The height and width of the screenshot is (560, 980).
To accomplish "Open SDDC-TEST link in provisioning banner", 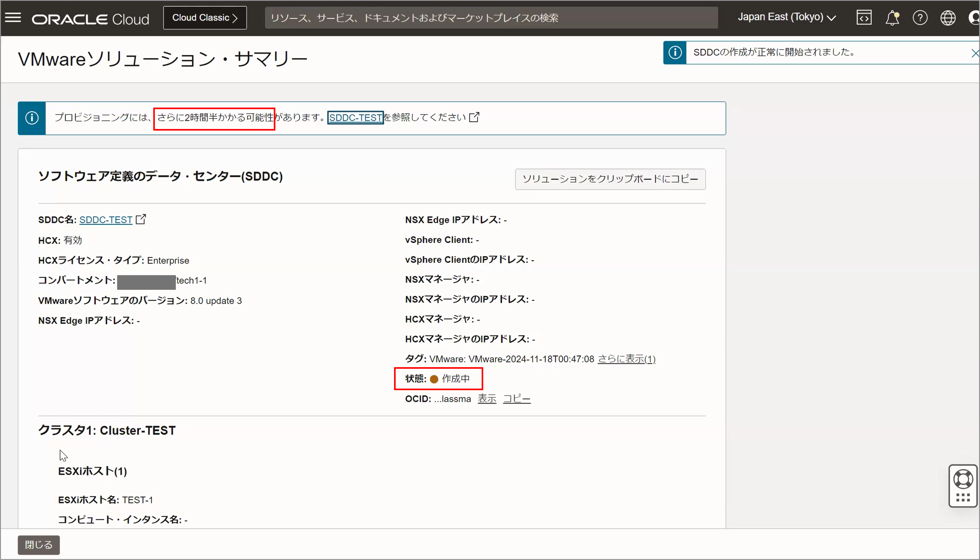I will pos(355,117).
